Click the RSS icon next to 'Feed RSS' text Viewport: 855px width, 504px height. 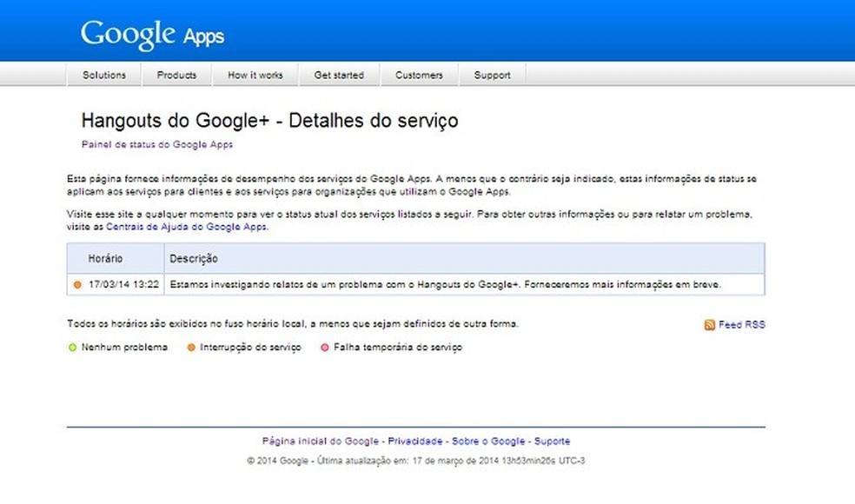(707, 324)
